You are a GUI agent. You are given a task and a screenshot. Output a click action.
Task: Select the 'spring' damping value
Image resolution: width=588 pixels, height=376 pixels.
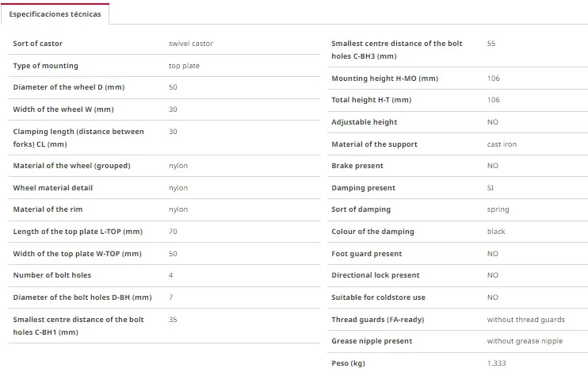click(498, 209)
